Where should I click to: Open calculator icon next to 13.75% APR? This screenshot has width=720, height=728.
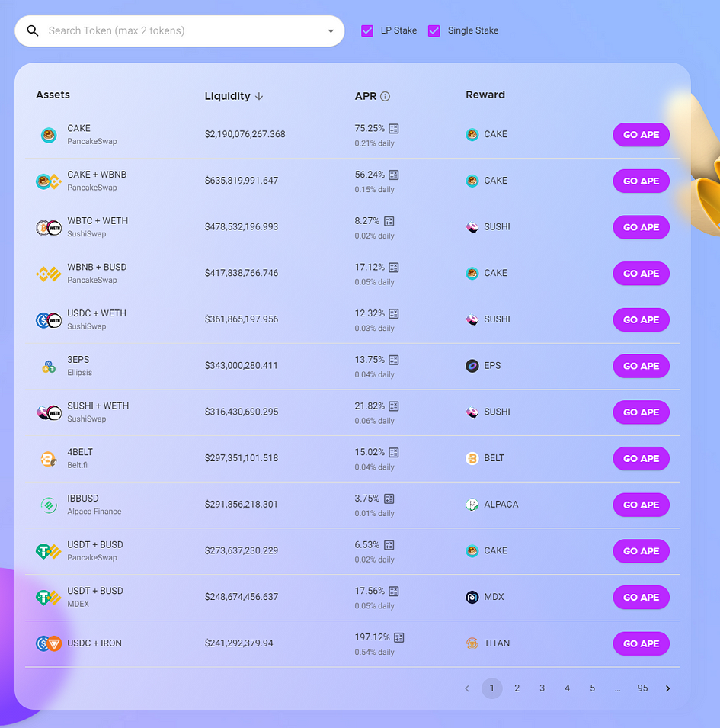click(x=394, y=360)
